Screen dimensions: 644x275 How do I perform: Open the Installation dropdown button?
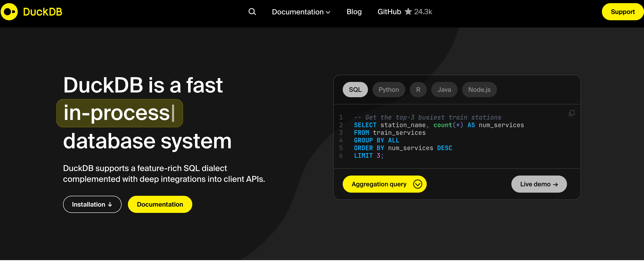[x=92, y=204]
